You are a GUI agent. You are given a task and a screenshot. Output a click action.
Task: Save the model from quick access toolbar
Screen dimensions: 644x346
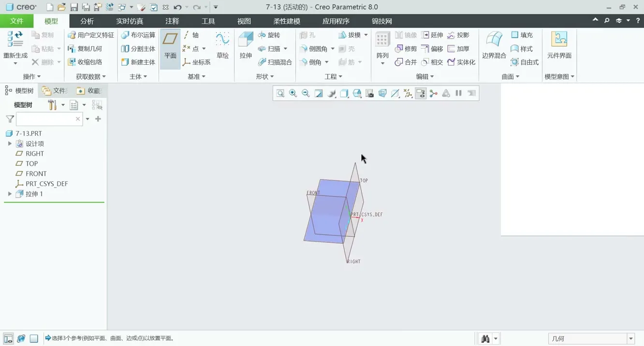tap(74, 7)
